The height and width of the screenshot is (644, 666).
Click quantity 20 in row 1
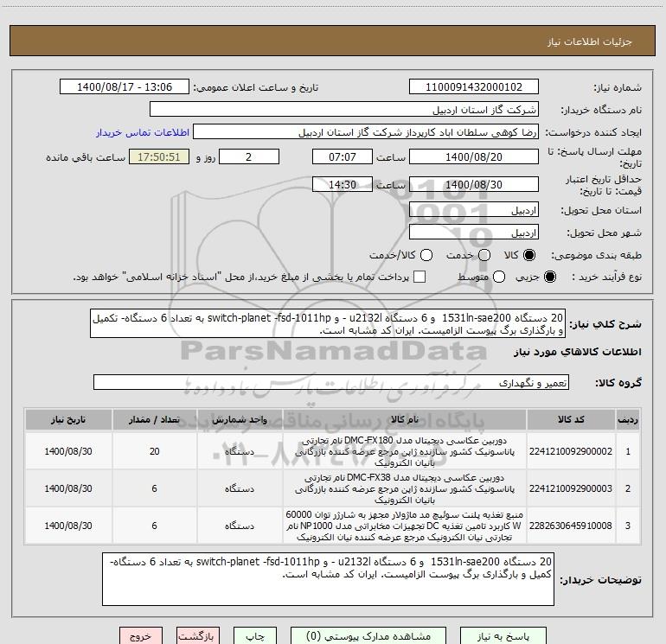tap(154, 451)
